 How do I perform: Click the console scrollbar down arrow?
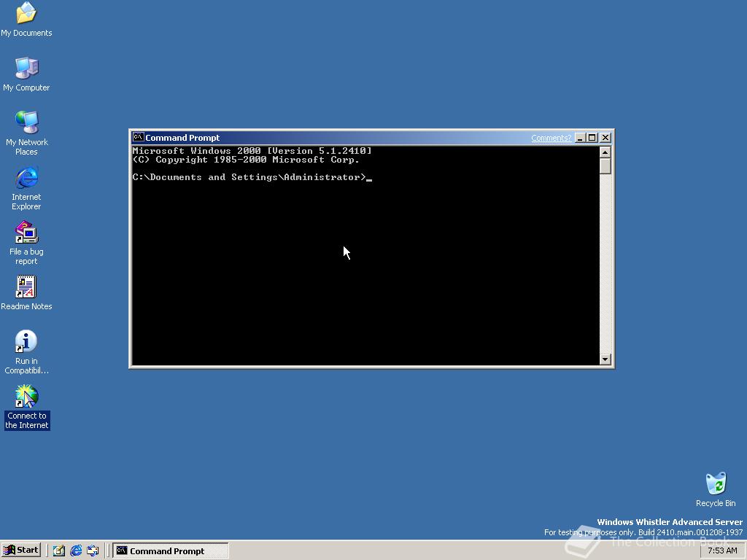point(605,359)
